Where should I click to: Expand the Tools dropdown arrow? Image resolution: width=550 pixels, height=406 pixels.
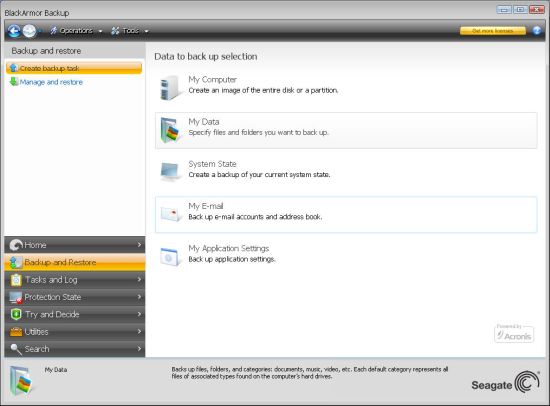coord(146,31)
